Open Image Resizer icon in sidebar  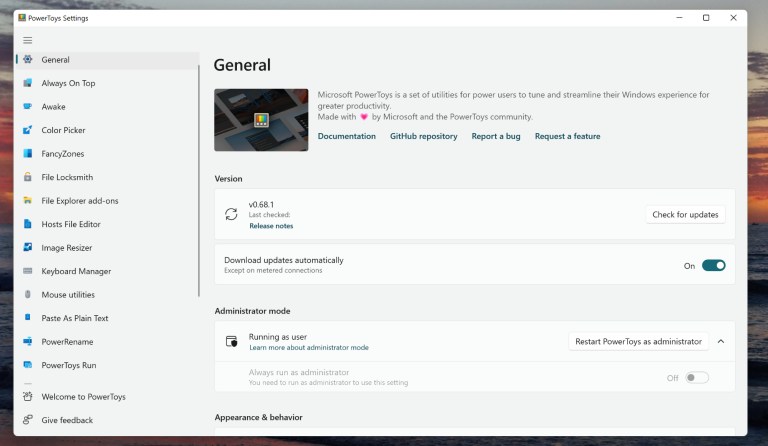[x=28, y=248]
